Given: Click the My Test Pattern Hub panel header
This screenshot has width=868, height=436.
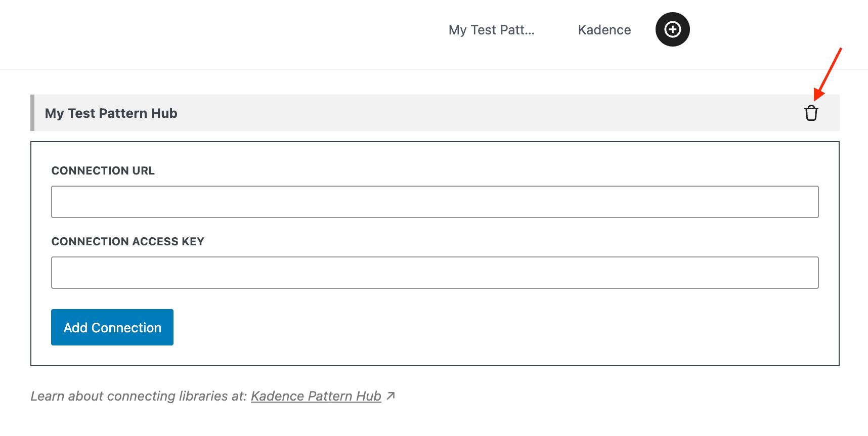Looking at the screenshot, I should [111, 113].
